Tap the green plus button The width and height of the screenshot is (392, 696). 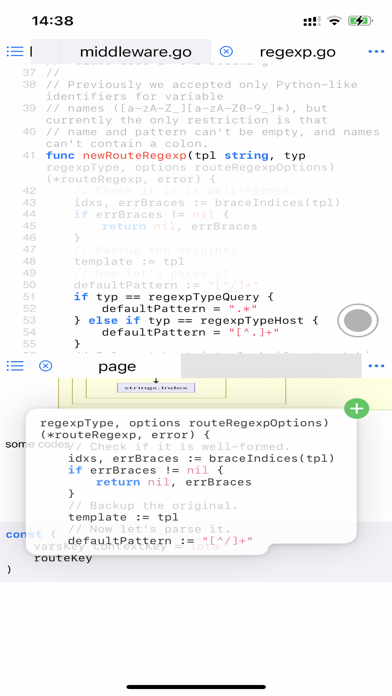pos(357,409)
